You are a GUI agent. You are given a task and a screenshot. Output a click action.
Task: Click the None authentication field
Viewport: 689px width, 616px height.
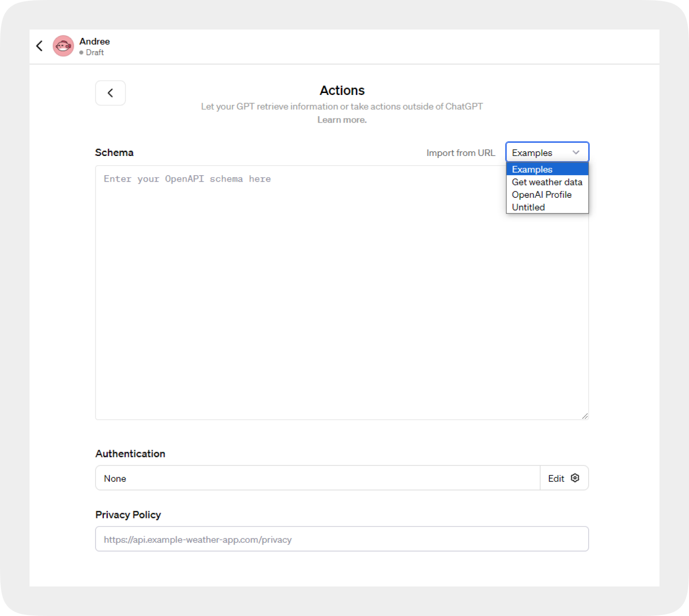[x=317, y=478]
